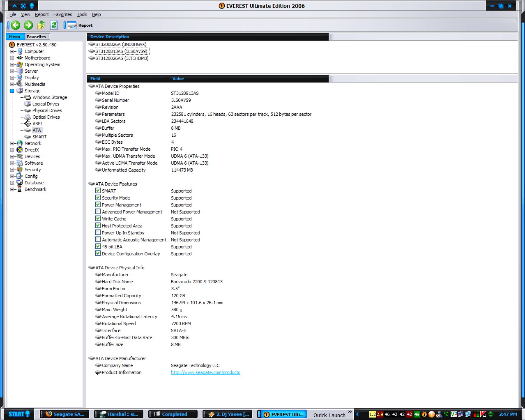Click the Security shield tree icon
Image resolution: width=525 pixels, height=420 pixels.
(x=20, y=170)
